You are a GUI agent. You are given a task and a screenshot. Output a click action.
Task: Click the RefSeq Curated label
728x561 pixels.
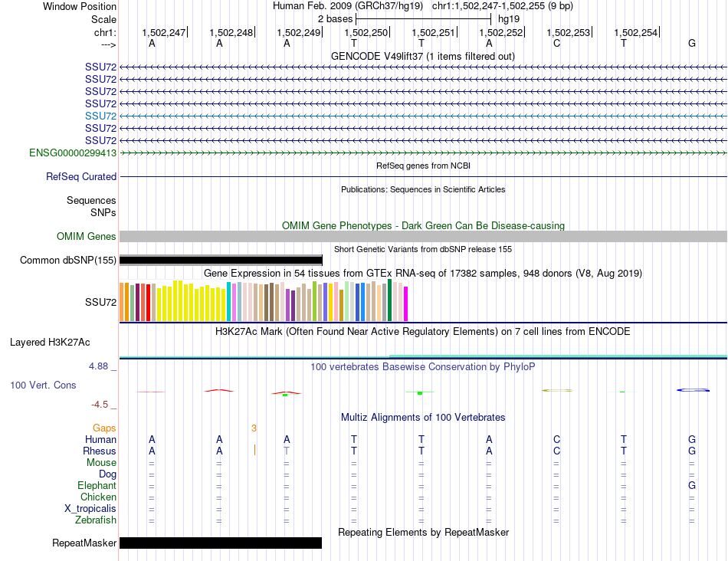(x=81, y=177)
